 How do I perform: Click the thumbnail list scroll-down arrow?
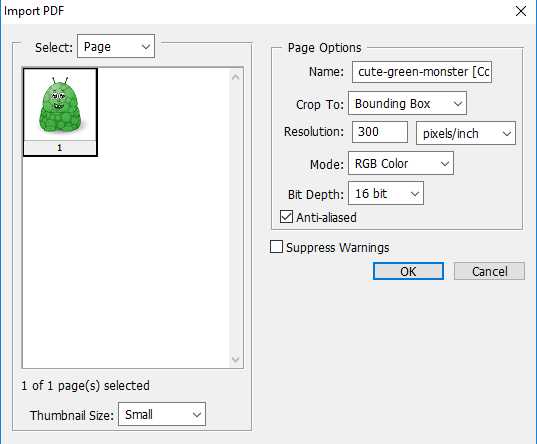click(236, 359)
